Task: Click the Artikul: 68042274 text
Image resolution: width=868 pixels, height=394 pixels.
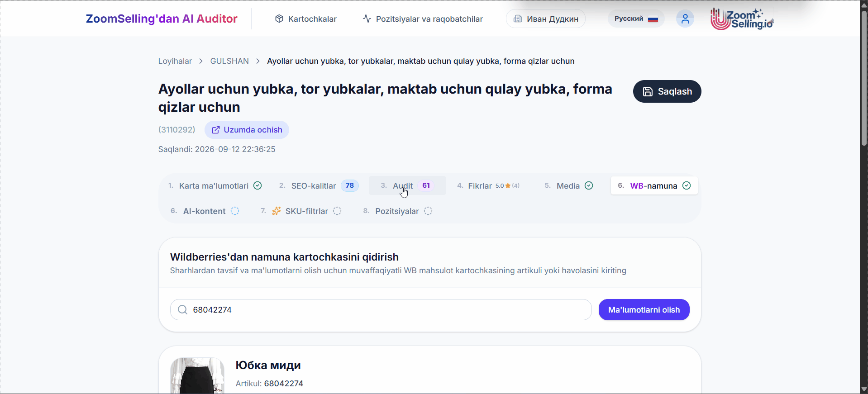Action: tap(269, 384)
